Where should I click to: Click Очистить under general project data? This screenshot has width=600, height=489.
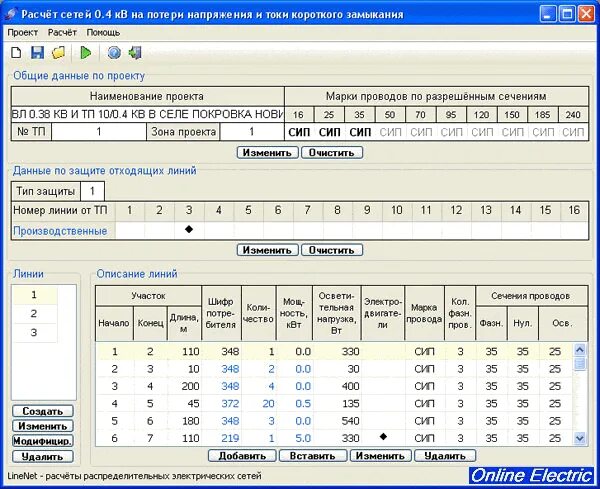[x=332, y=152]
